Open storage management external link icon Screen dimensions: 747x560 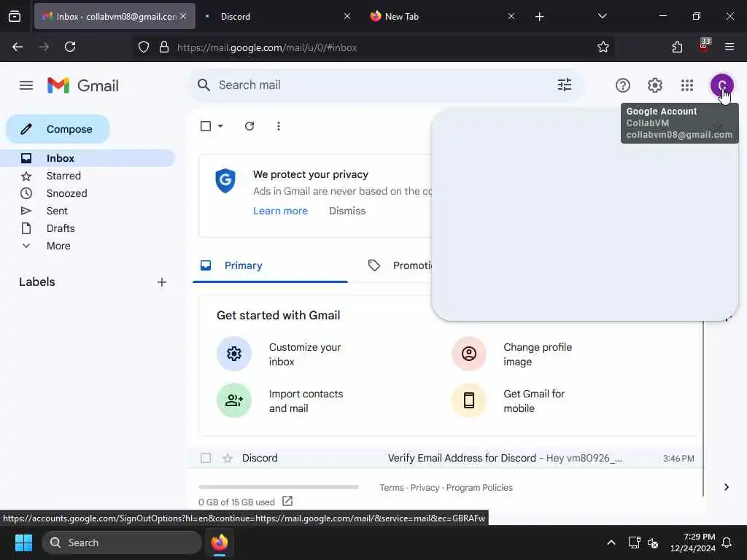pos(287,501)
